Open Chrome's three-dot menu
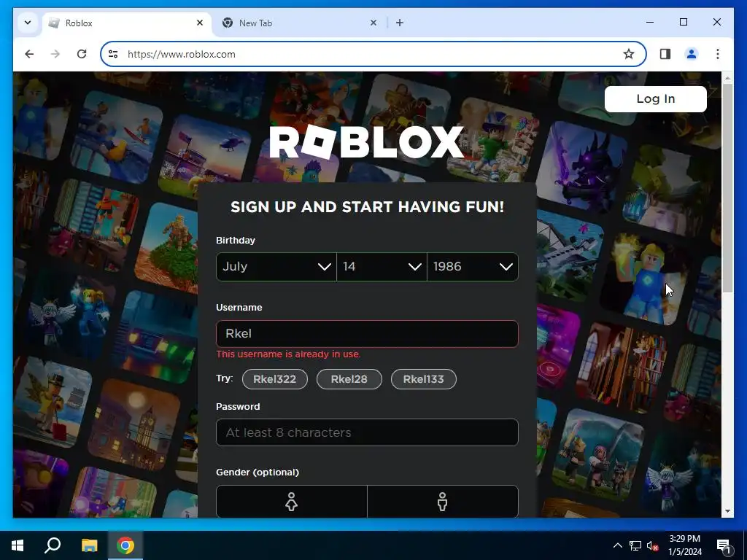This screenshot has height=560, width=747. click(x=718, y=54)
